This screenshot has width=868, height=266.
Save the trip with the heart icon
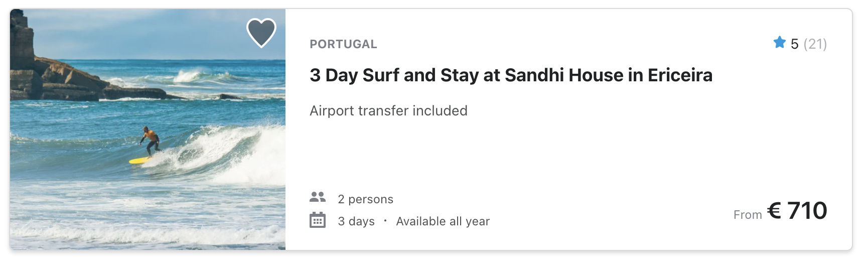[261, 33]
